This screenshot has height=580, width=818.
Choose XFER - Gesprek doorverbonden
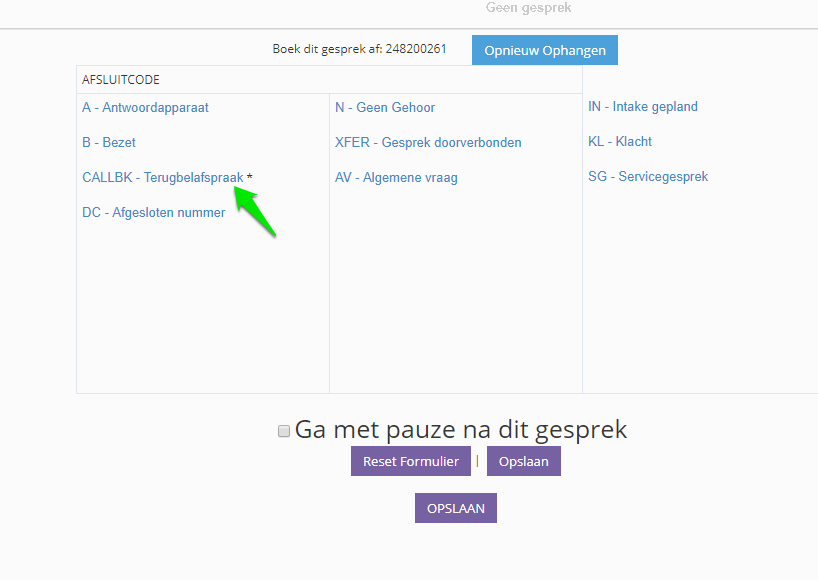(428, 143)
